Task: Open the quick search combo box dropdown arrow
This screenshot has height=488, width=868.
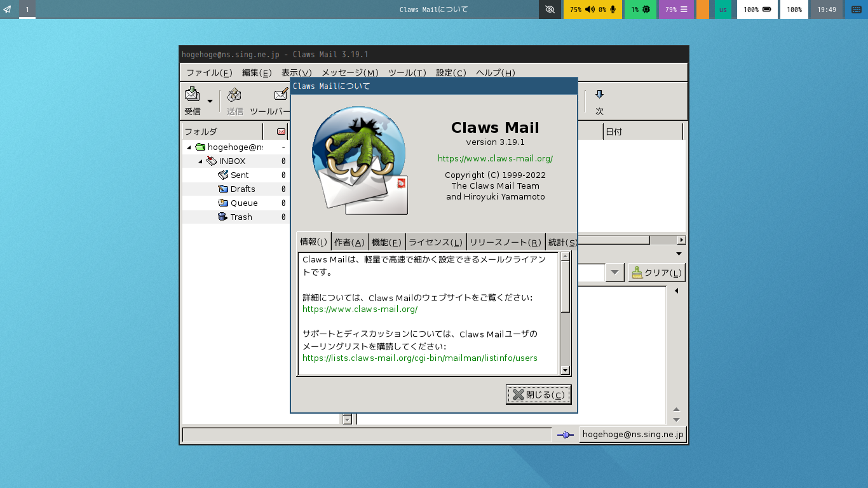Action: (614, 273)
